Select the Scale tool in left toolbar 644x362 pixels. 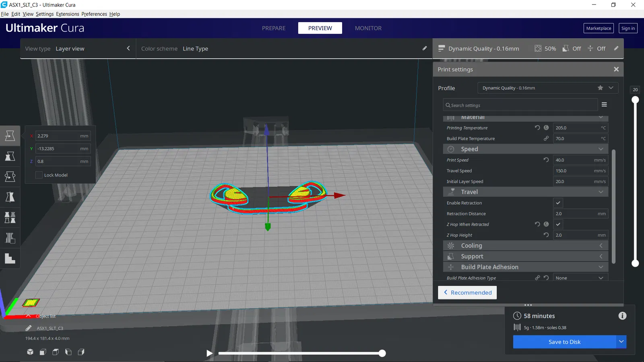[10, 156]
